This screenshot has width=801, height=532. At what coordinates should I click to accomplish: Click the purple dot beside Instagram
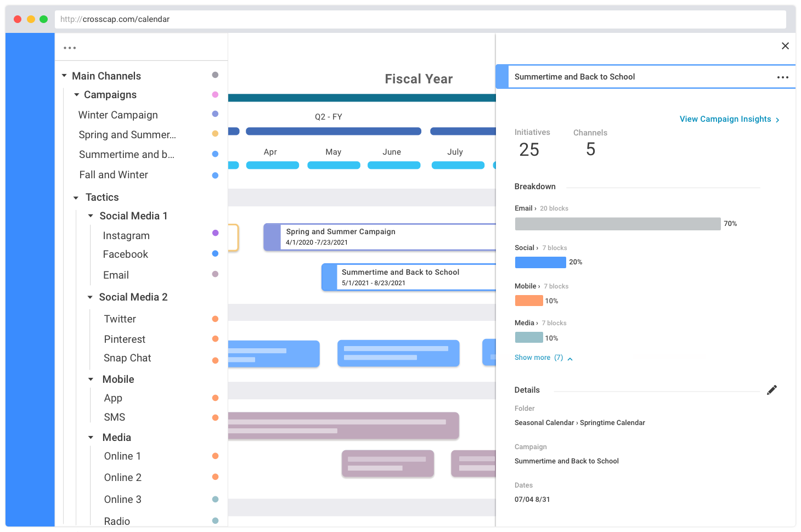click(x=215, y=233)
